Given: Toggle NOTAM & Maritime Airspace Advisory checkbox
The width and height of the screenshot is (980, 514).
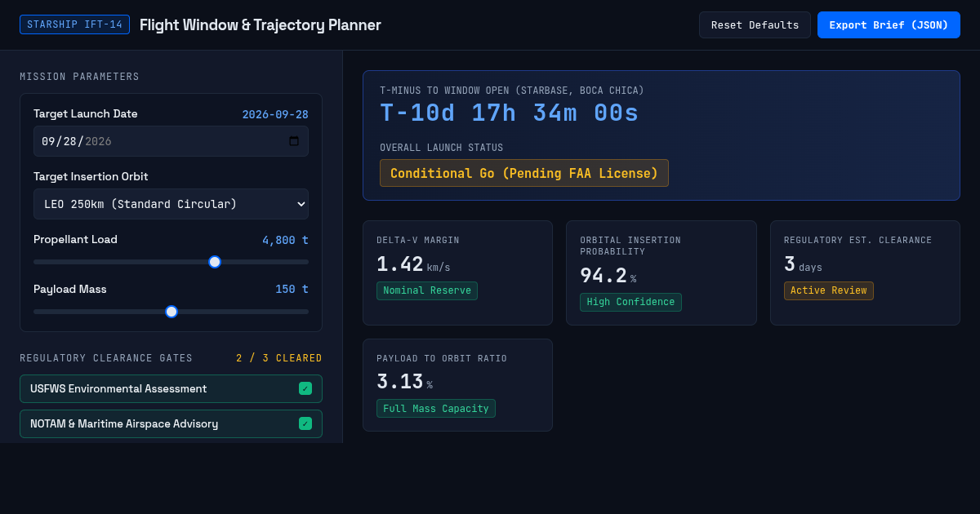Looking at the screenshot, I should pyautogui.click(x=305, y=423).
